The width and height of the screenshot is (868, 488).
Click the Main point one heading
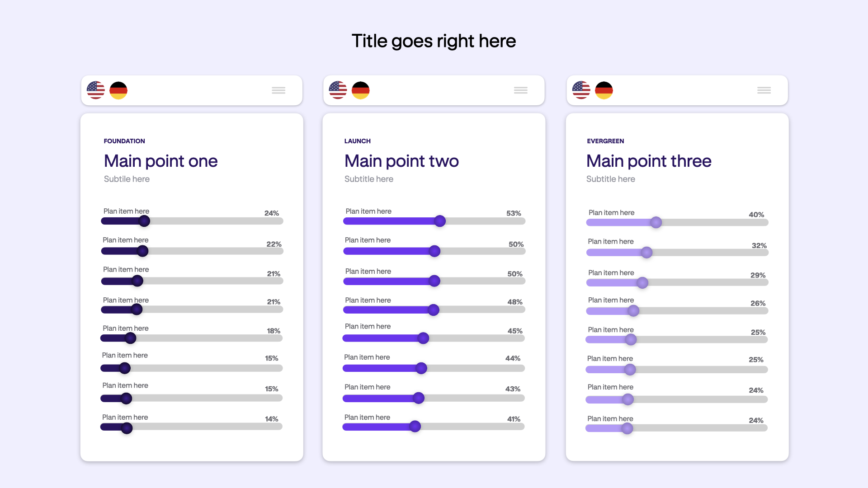tap(161, 161)
